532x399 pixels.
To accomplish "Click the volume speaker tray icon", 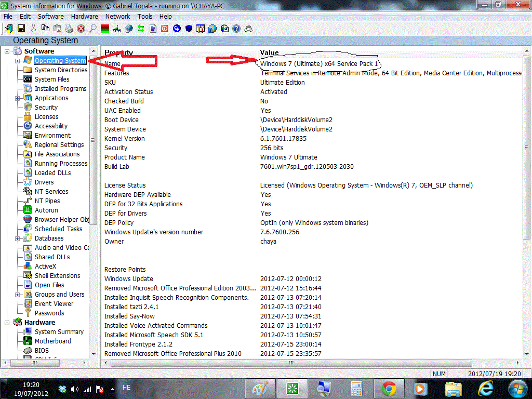I will pos(75,389).
